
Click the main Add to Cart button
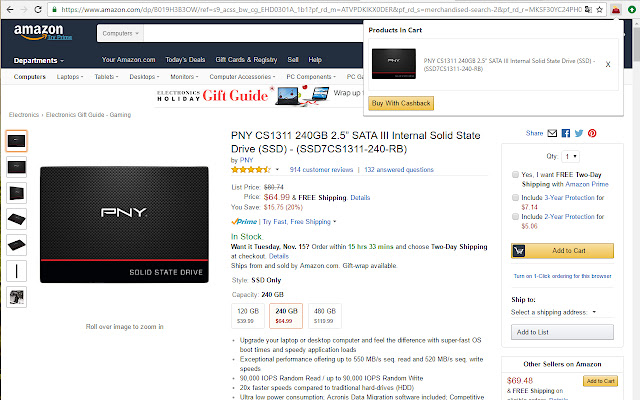562,251
